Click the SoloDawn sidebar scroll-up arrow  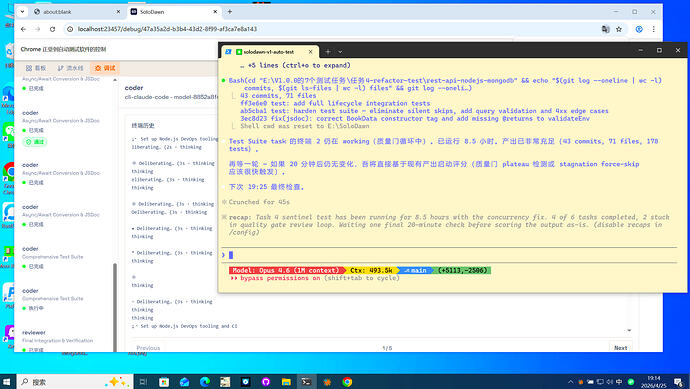point(115,80)
